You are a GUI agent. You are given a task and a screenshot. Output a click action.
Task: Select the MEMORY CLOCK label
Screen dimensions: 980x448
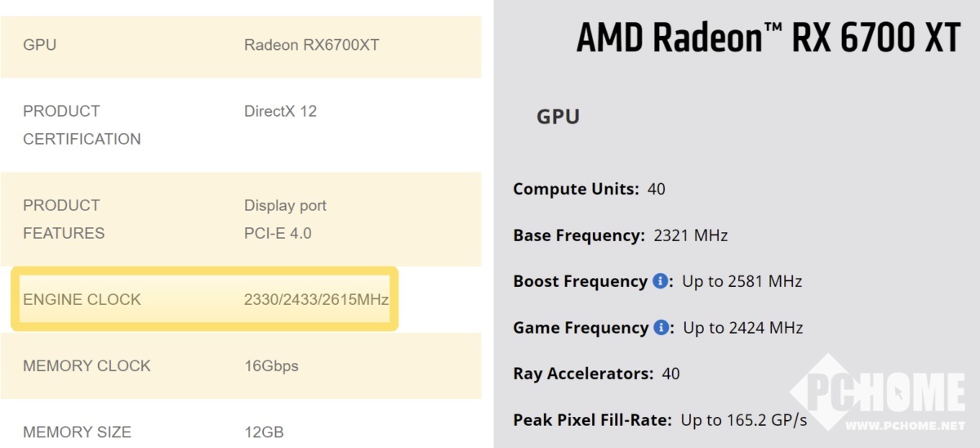[x=87, y=366]
